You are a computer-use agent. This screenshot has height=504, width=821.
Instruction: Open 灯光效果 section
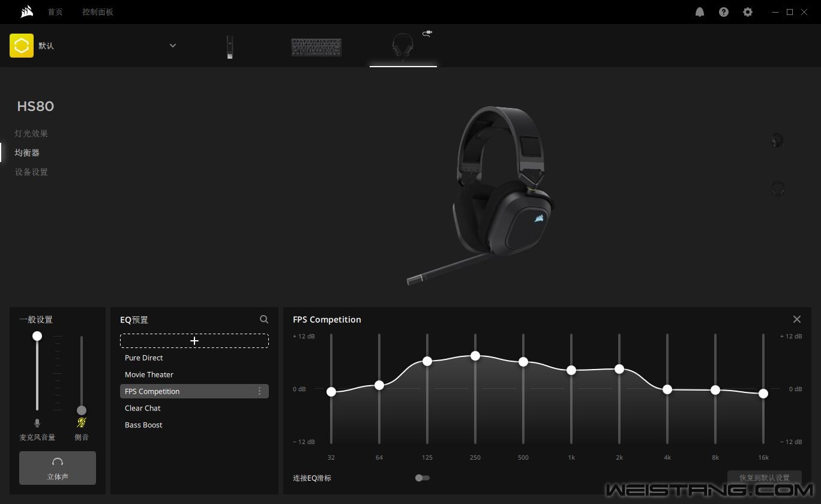tap(31, 134)
